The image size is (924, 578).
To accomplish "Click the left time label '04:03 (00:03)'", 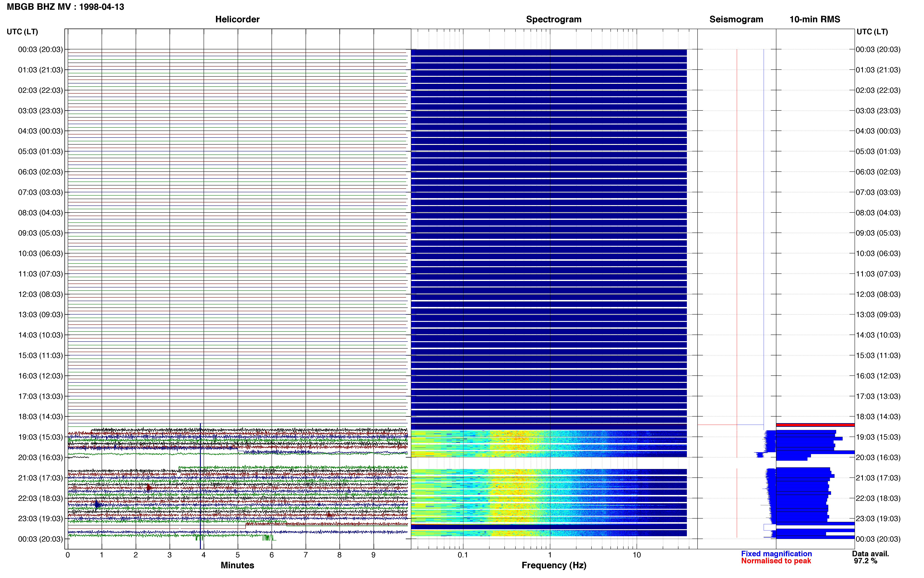I will coord(41,131).
